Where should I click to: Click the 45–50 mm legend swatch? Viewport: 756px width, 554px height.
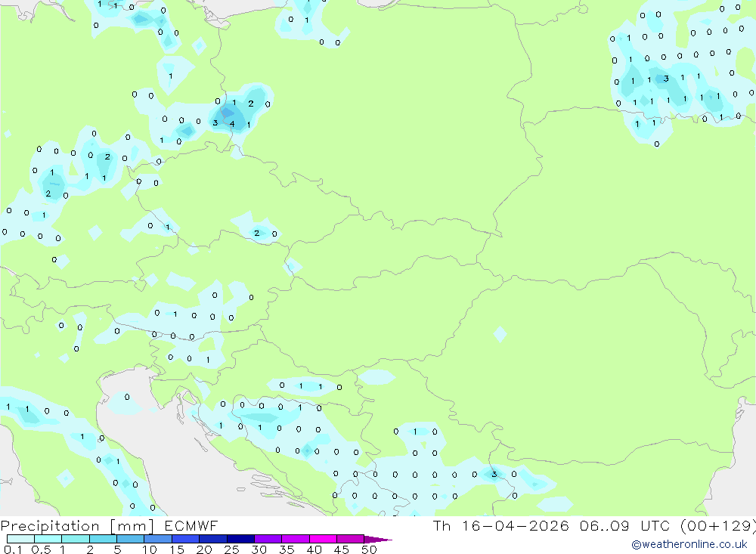click(x=351, y=539)
